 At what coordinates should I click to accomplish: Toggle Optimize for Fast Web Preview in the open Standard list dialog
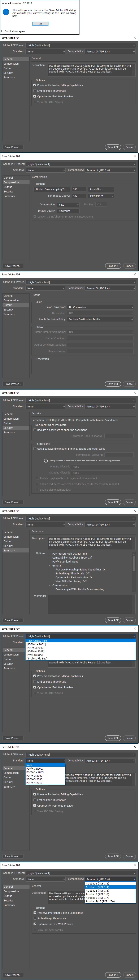(x=35, y=805)
